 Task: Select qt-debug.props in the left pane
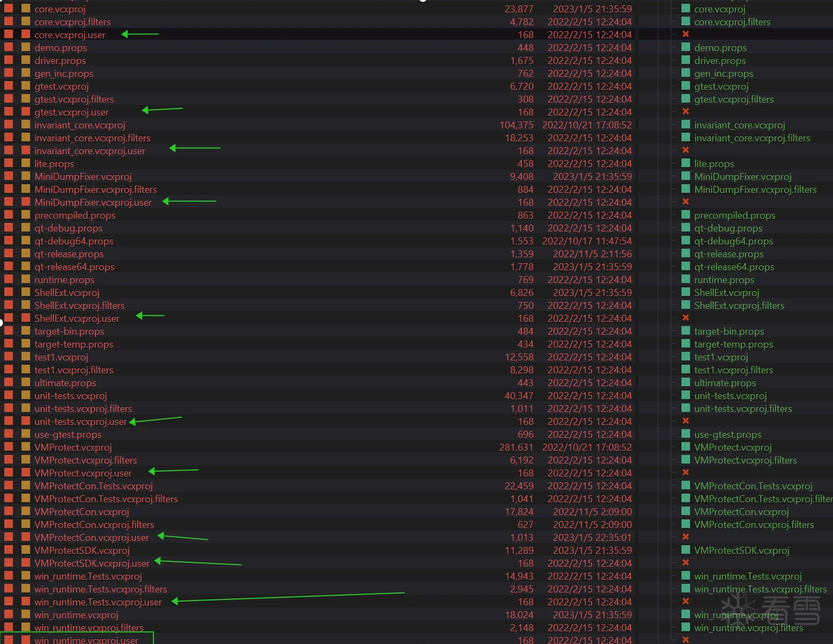coord(68,228)
